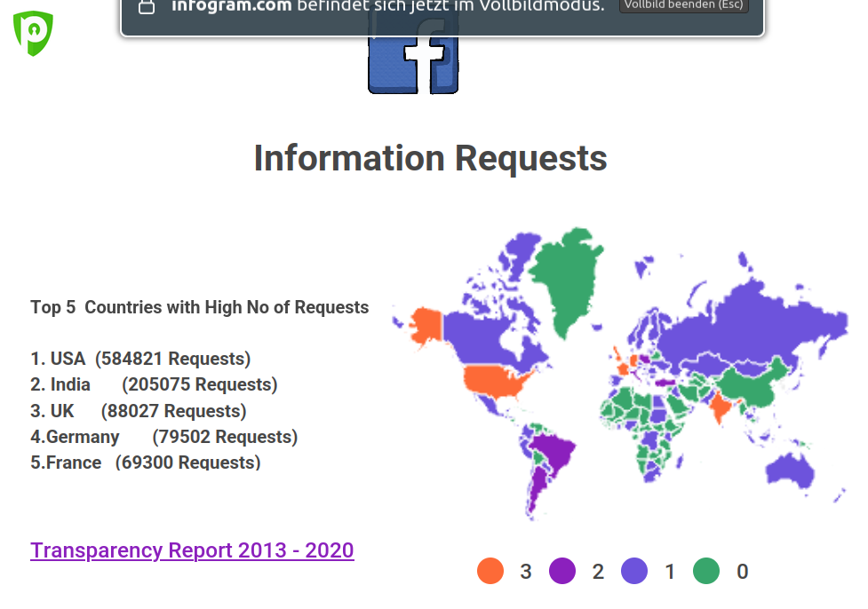Click on Alaska in the map
Viewport: 868px width, 609px height.
(x=425, y=324)
